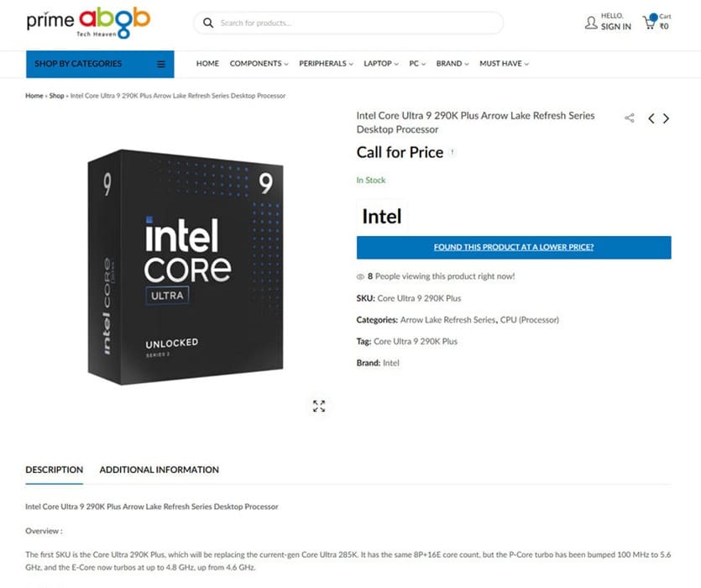701x588 pixels.
Task: Open the COMPONENTS dropdown
Action: tap(258, 63)
